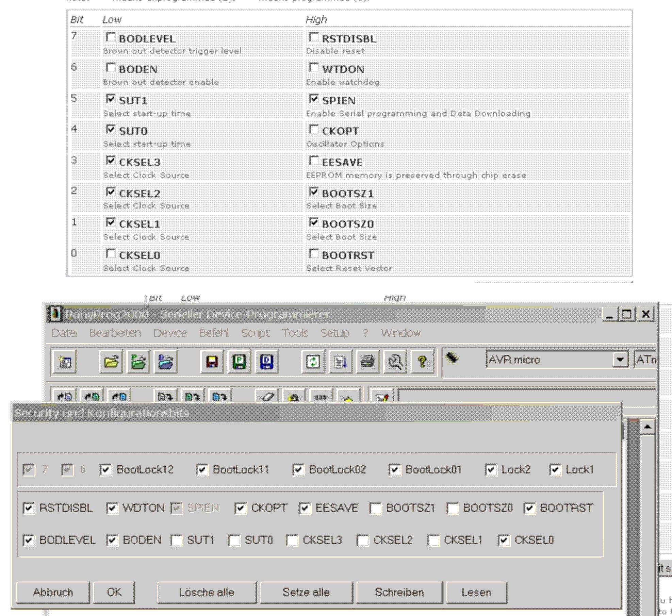Enable the SUT1 fuse checkbox in the PonyProg dialog
The width and height of the screenshot is (672, 616).
point(177,540)
